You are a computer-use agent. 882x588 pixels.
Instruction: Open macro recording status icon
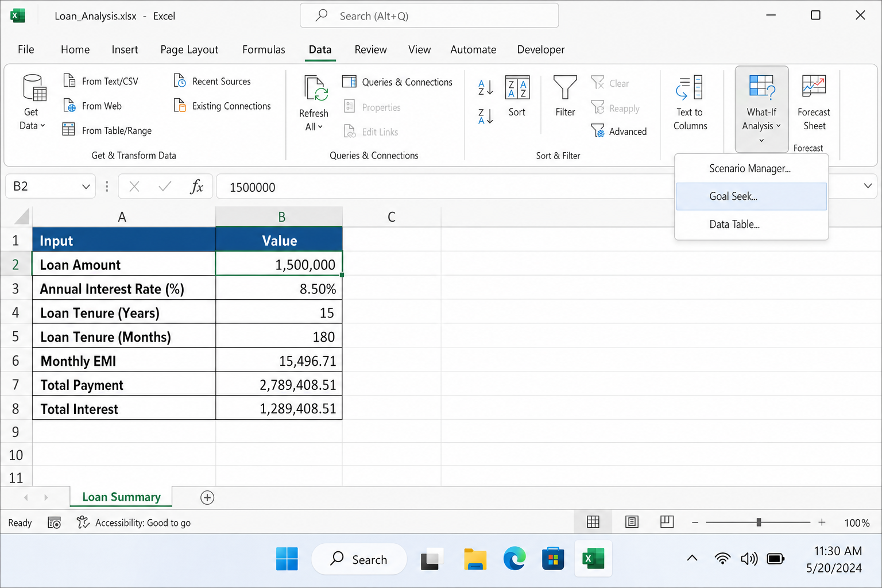[x=54, y=523]
